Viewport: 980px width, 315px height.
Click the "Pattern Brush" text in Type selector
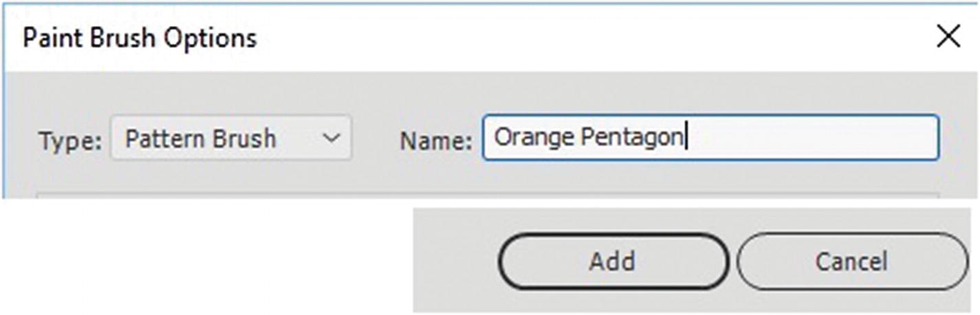[200, 138]
